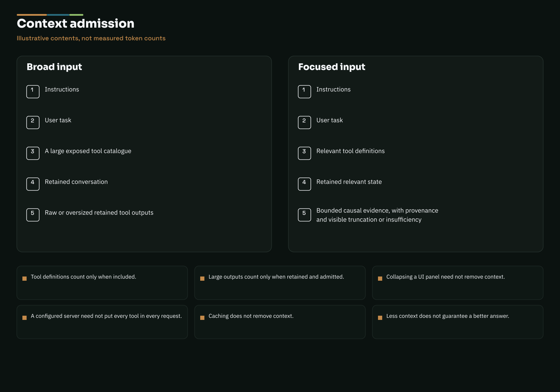
Task: Click 'Retained relevant state' item
Action: coord(349,182)
